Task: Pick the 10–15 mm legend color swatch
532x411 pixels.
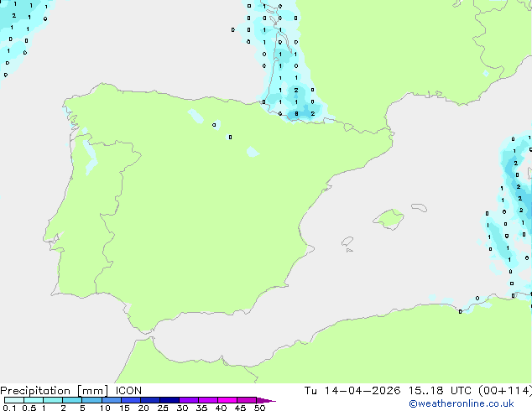Action: (x=112, y=400)
